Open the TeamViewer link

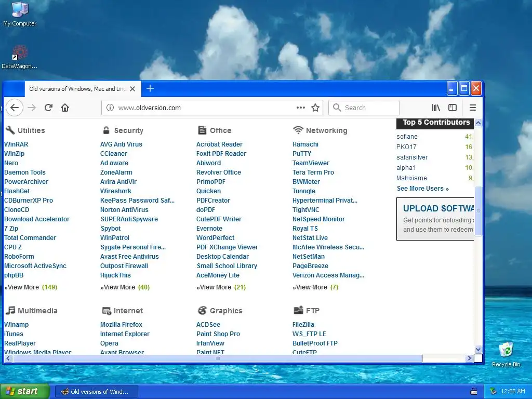click(x=311, y=163)
